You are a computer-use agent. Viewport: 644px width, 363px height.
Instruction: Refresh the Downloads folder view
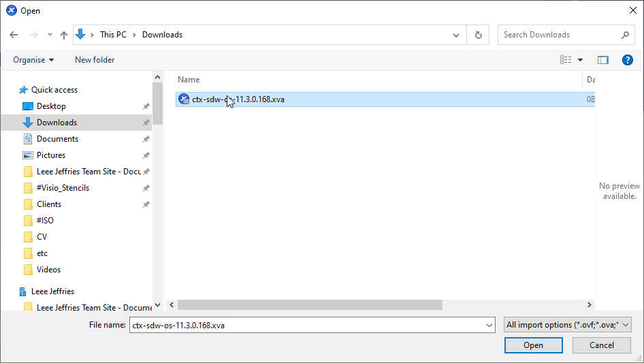[478, 35]
